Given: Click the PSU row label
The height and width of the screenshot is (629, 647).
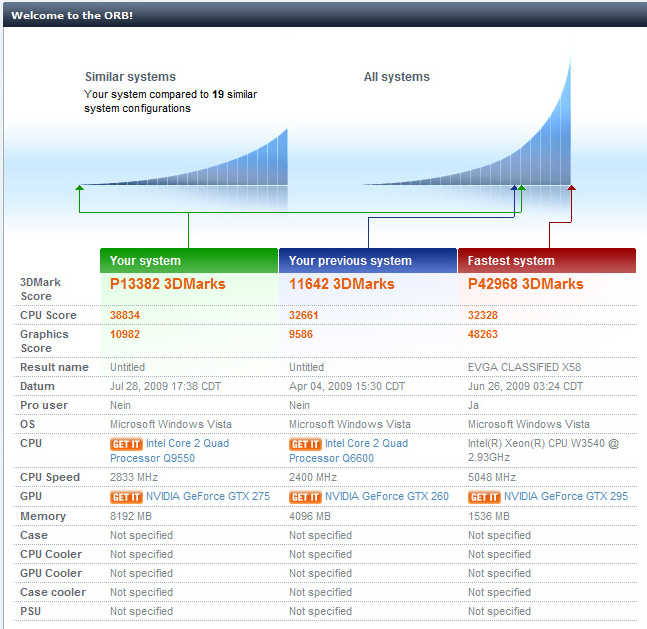Looking at the screenshot, I should [x=31, y=611].
